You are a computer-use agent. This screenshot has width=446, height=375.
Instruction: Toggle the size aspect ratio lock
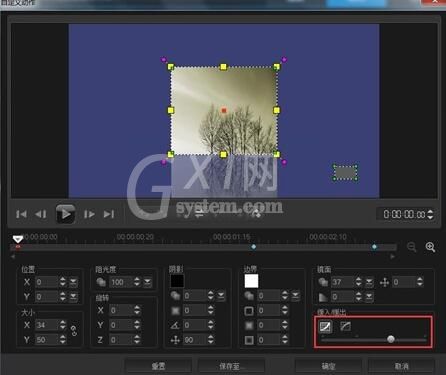[x=74, y=330]
